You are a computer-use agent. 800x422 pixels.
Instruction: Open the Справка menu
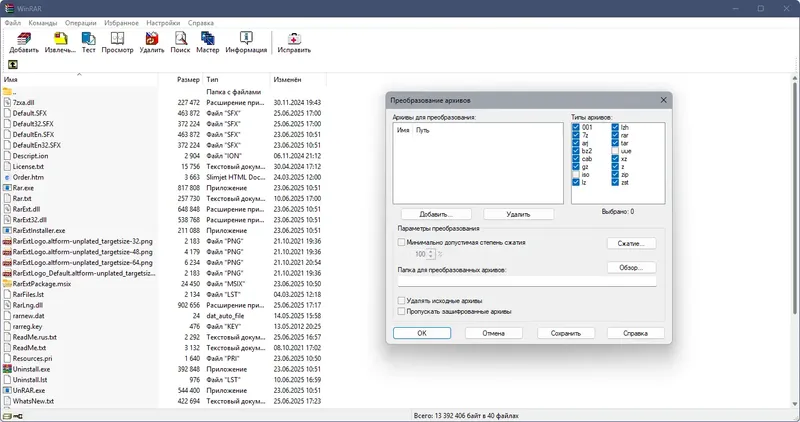coord(201,23)
